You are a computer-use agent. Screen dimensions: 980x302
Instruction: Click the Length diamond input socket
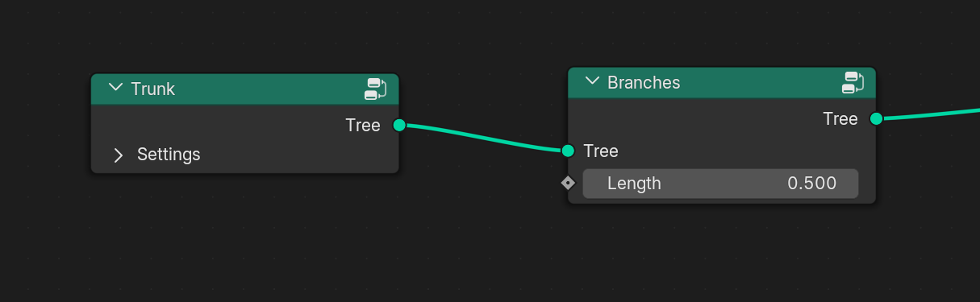coord(568,183)
